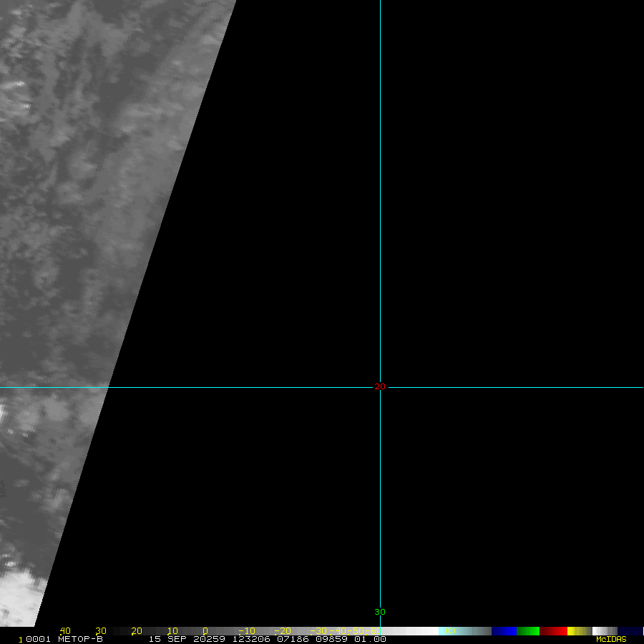Click the METOP-B satellite name text
The width and height of the screenshot is (644, 644).
80,639
